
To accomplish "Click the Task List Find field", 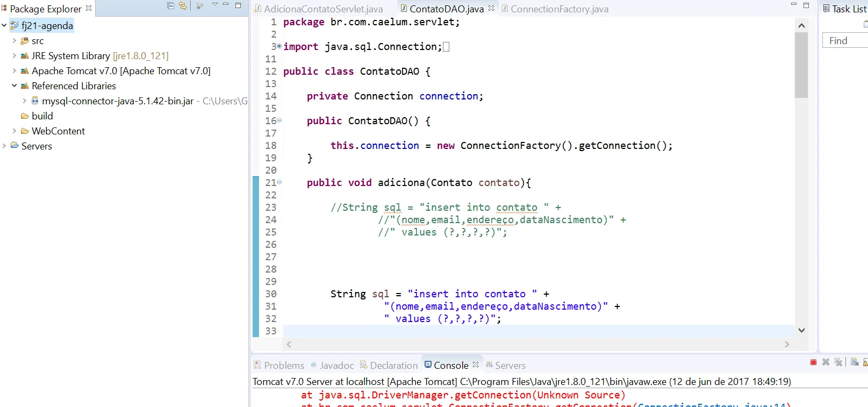I will [x=845, y=40].
